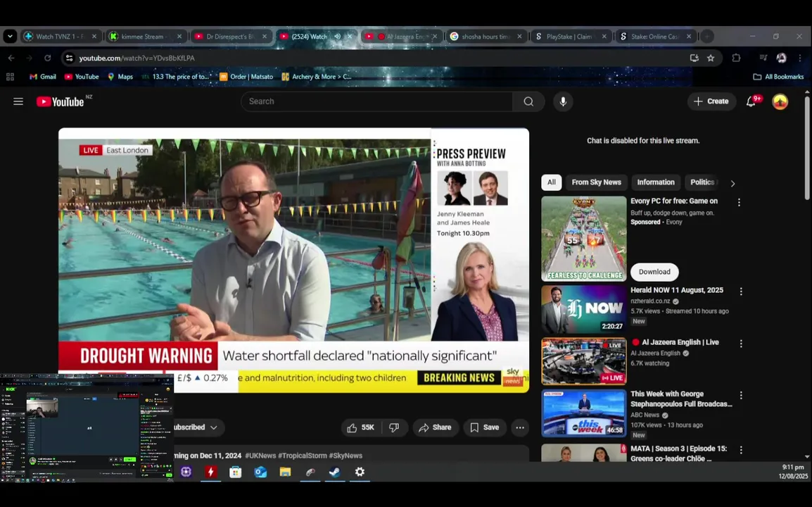Screen dimensions: 812x507
Task: Click the #UKNews hashtag
Action: [x=260, y=456]
